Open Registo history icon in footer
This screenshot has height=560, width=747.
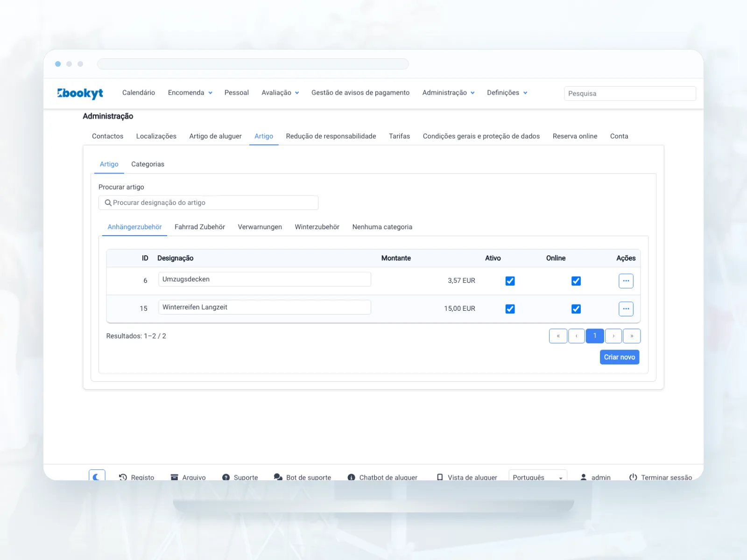coord(123,477)
